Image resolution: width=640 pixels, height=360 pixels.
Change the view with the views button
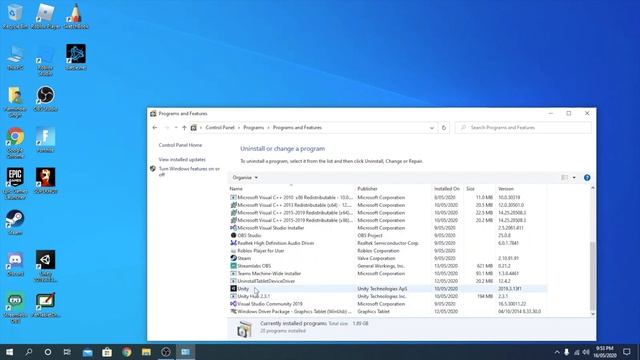click(x=565, y=178)
